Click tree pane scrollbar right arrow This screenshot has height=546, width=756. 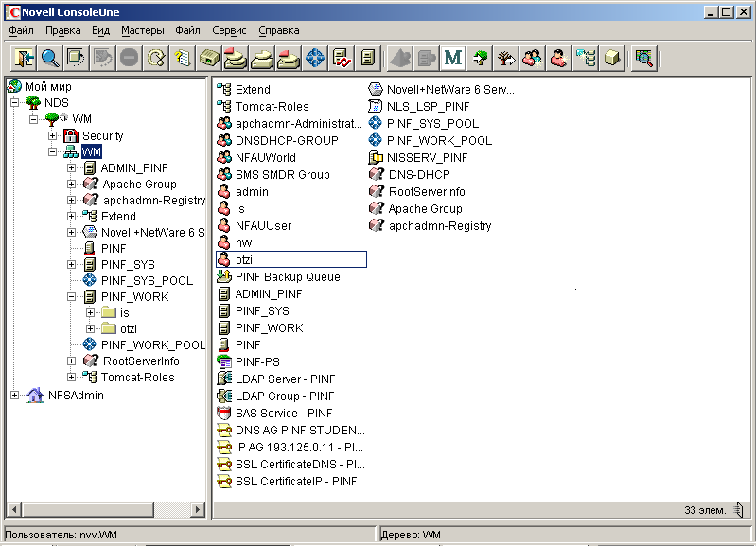[x=197, y=509]
